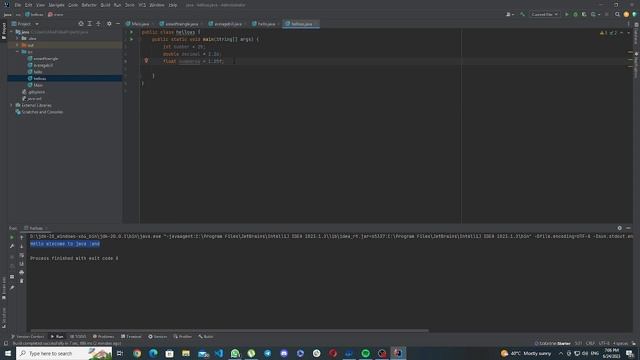Image resolution: width=640 pixels, height=360 pixels.
Task: Expand the .idea folder
Action: (x=18, y=38)
